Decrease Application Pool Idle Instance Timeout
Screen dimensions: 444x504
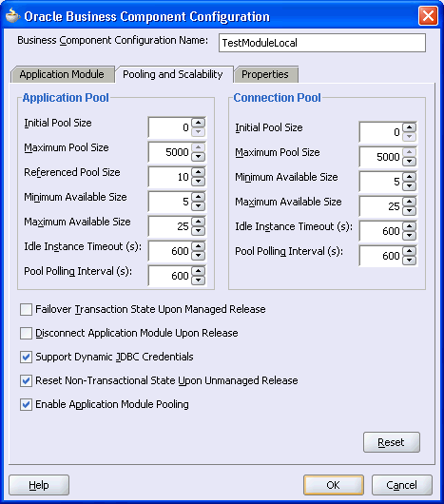point(198,256)
